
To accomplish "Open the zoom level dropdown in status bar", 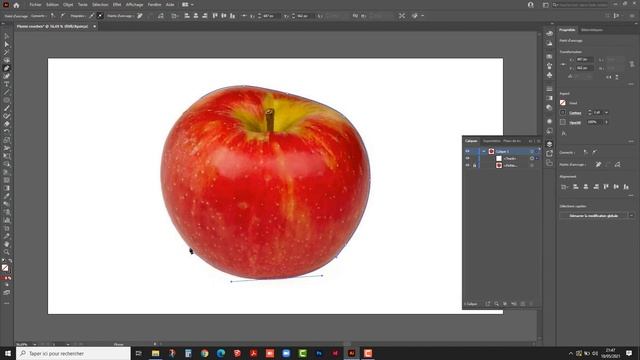I will (35, 344).
